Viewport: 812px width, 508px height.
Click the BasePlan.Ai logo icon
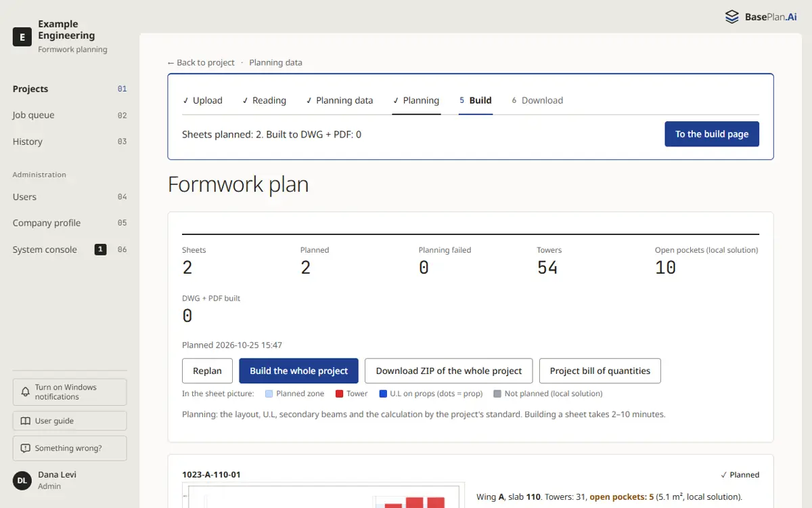[731, 17]
